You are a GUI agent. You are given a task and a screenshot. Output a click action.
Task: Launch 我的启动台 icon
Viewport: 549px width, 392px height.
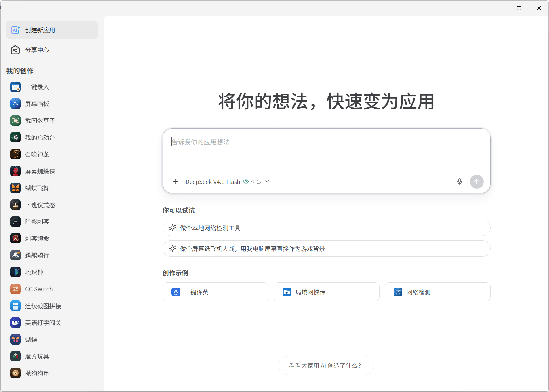click(16, 137)
